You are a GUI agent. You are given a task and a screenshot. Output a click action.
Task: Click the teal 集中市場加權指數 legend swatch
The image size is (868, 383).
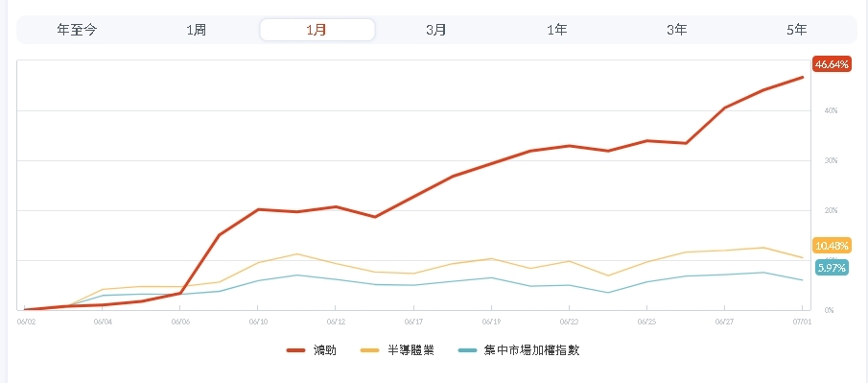[x=468, y=350]
